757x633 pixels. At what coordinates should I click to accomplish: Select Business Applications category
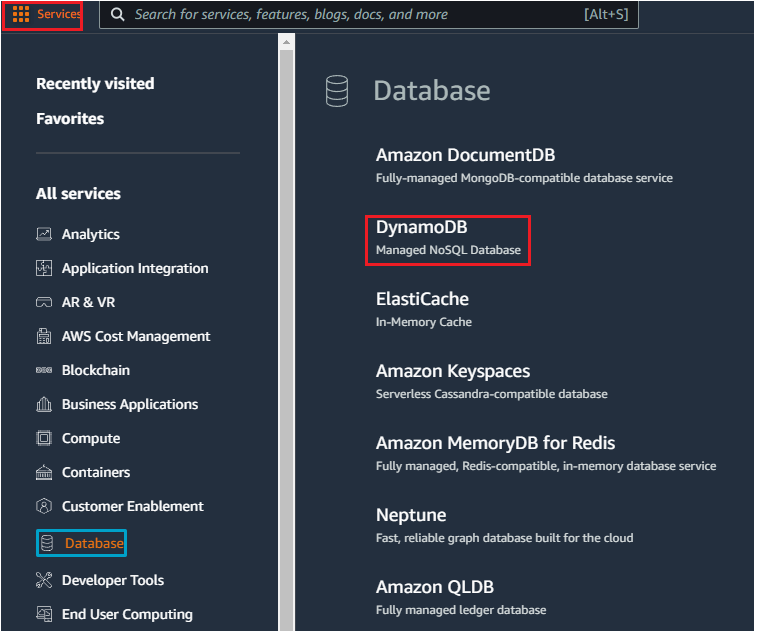[129, 404]
